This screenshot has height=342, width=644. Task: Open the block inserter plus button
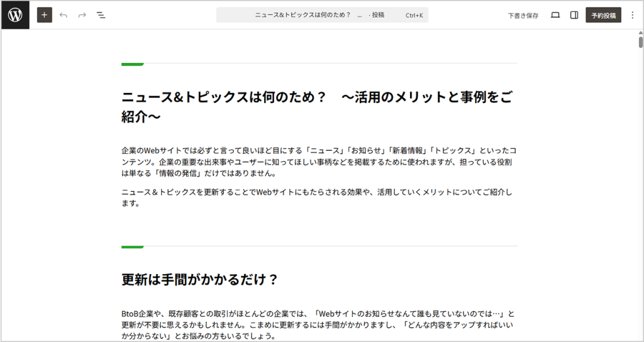[45, 15]
